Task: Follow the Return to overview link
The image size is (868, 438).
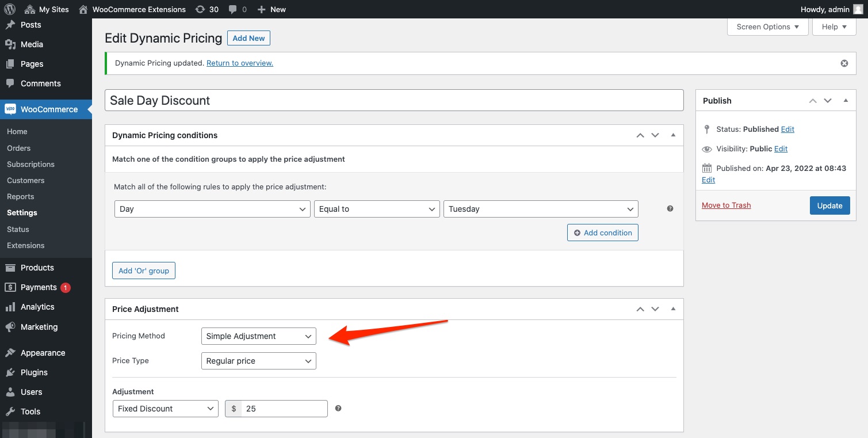Action: [240, 63]
